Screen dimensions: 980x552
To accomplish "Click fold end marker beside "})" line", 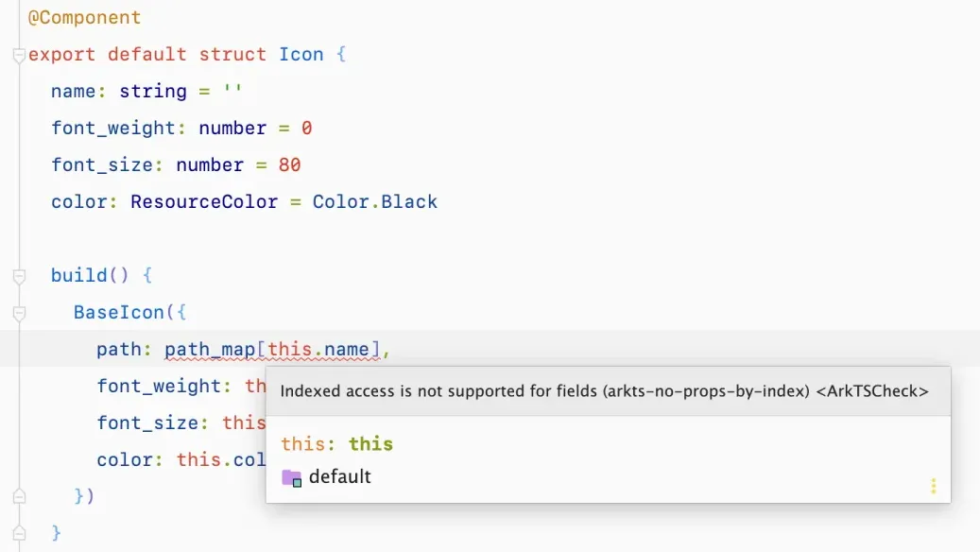I will (x=19, y=496).
